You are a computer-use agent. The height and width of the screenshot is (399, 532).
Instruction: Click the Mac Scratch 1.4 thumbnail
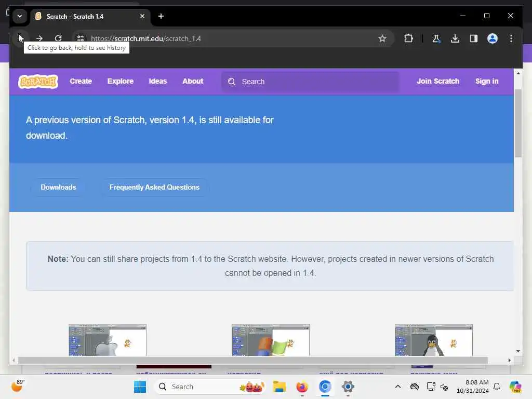click(107, 340)
